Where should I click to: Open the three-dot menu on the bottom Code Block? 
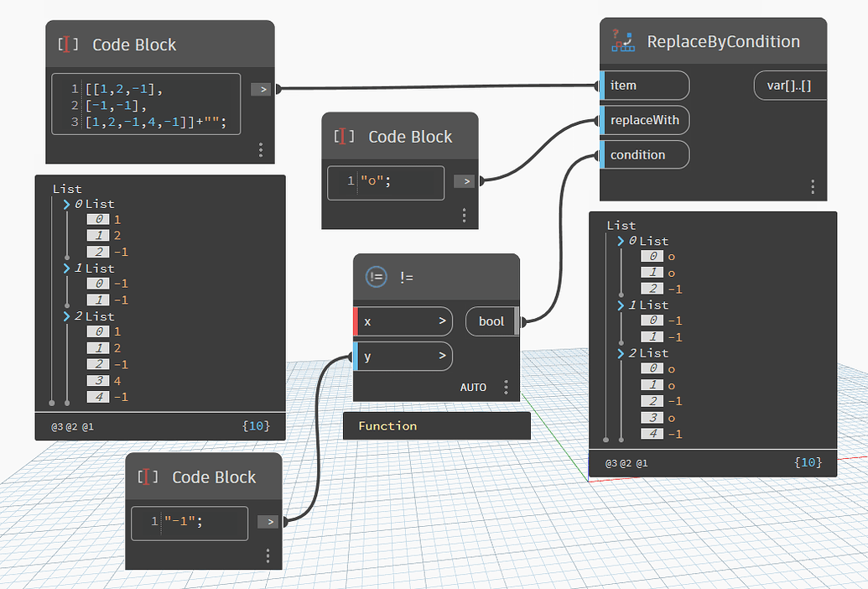point(268,555)
